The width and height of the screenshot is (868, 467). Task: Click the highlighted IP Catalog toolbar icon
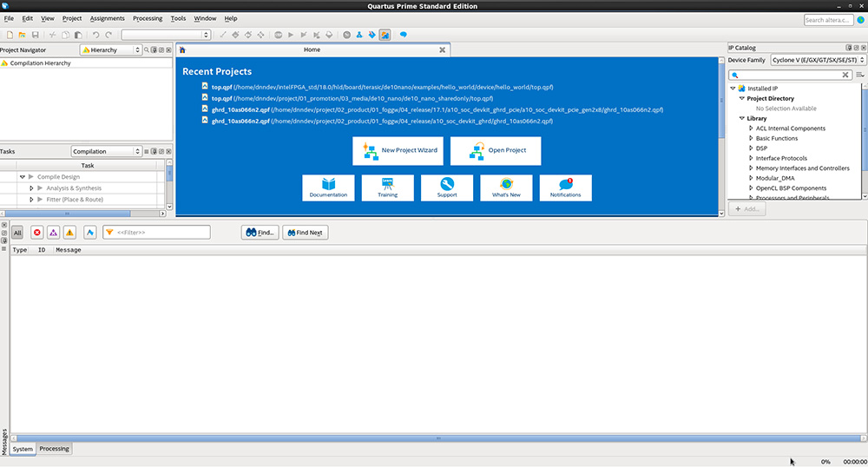(x=385, y=35)
